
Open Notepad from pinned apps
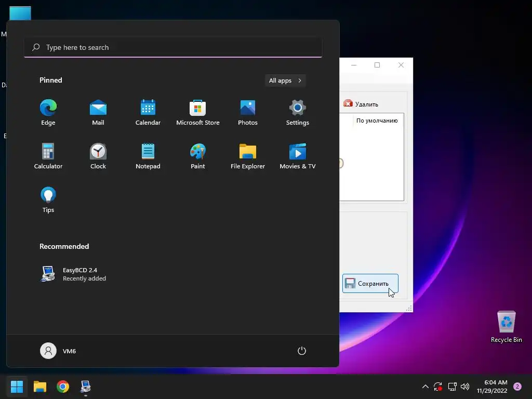(x=148, y=156)
